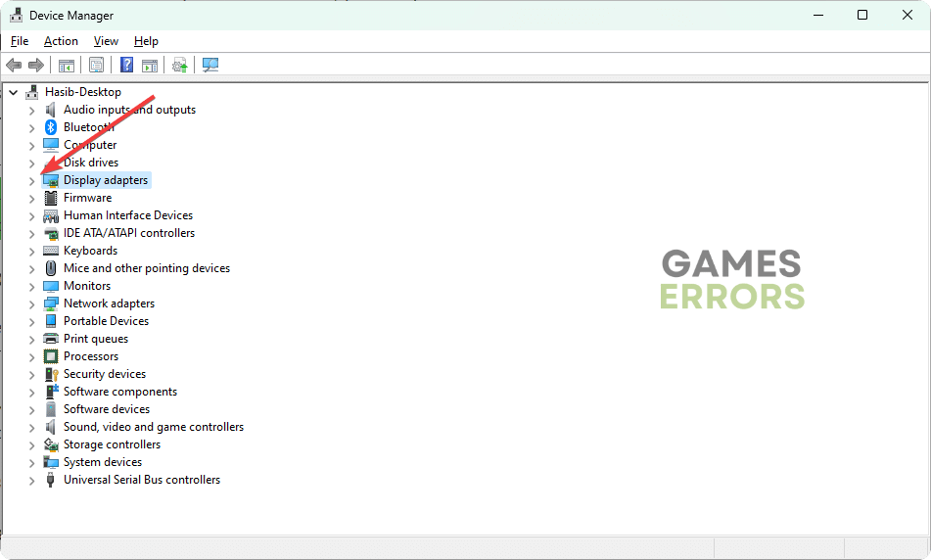
Task: Select the Processors tree item
Action: tap(91, 356)
